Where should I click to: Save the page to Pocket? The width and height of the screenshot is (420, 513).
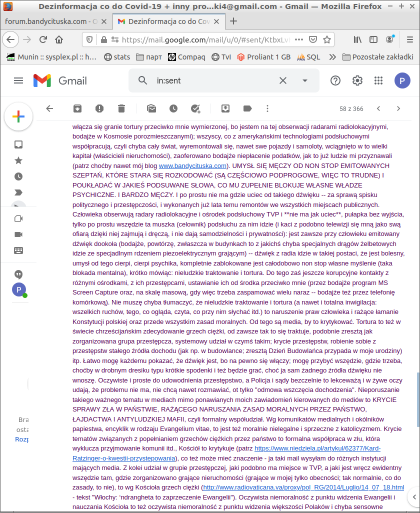(313, 39)
